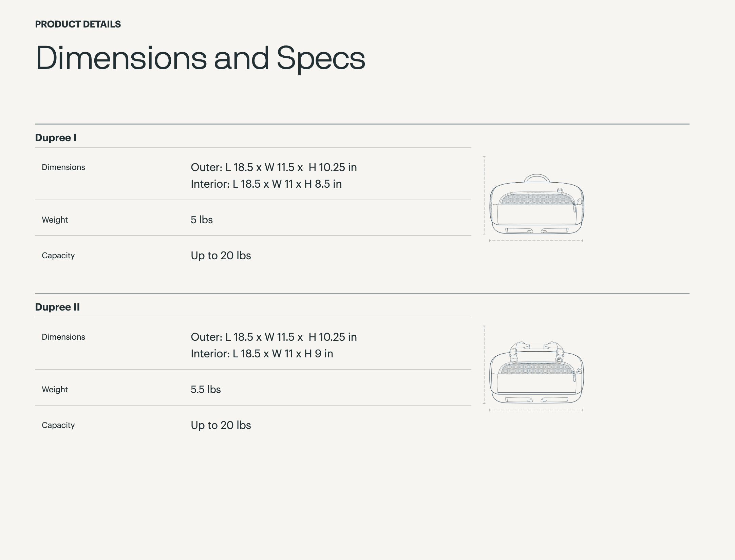Select the Dupree I section heading
This screenshot has height=560, width=735.
56,138
